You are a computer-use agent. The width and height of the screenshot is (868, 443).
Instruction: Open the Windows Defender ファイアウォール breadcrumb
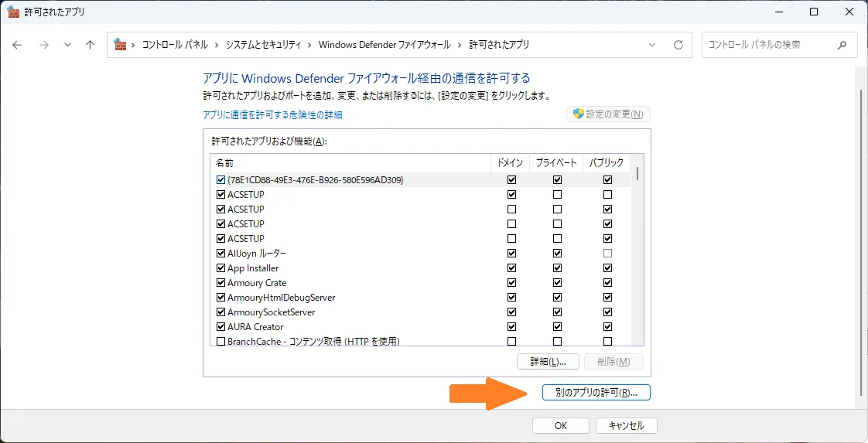pos(384,46)
